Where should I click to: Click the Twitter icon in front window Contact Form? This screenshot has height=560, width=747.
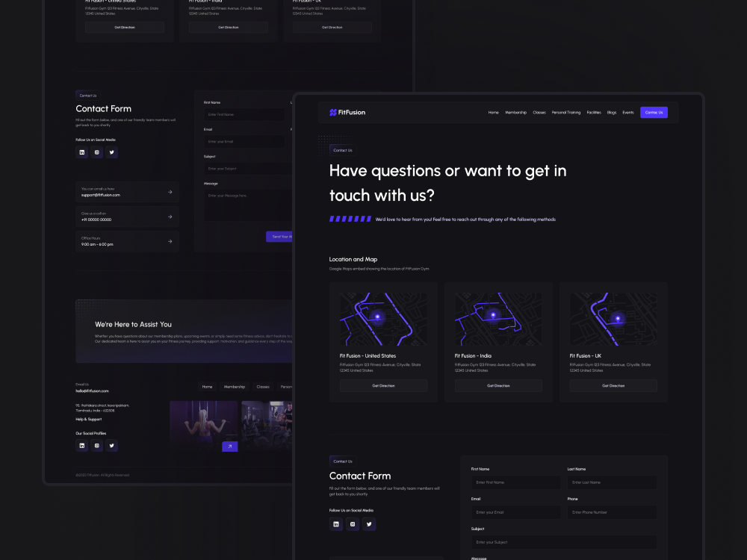[x=369, y=524]
